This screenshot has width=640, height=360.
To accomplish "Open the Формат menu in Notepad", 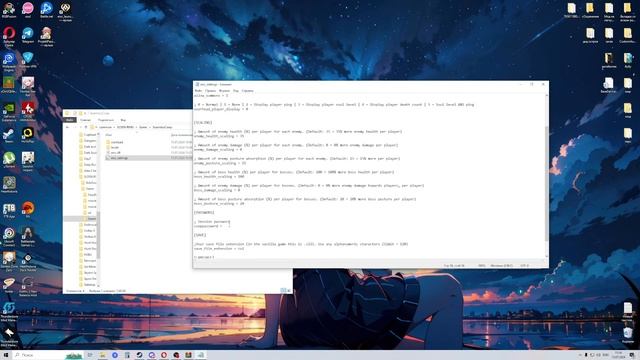I will [224, 91].
